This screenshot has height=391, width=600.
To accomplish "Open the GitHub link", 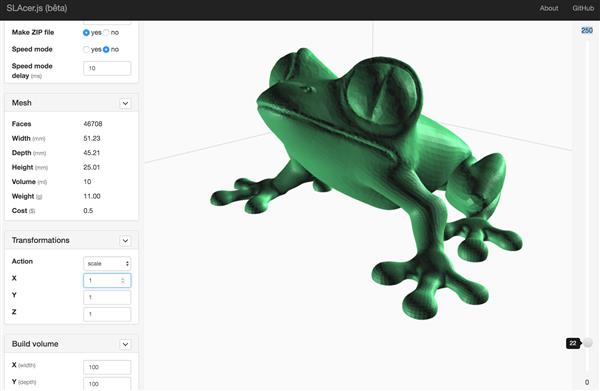I will tap(583, 8).
